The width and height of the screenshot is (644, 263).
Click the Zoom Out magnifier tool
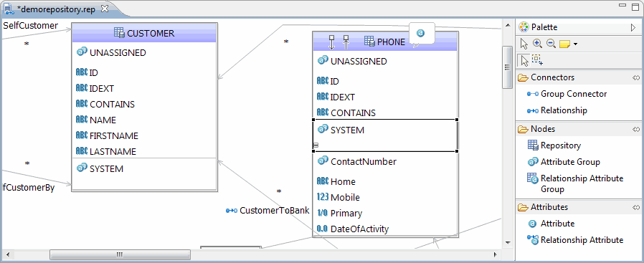[x=551, y=44]
